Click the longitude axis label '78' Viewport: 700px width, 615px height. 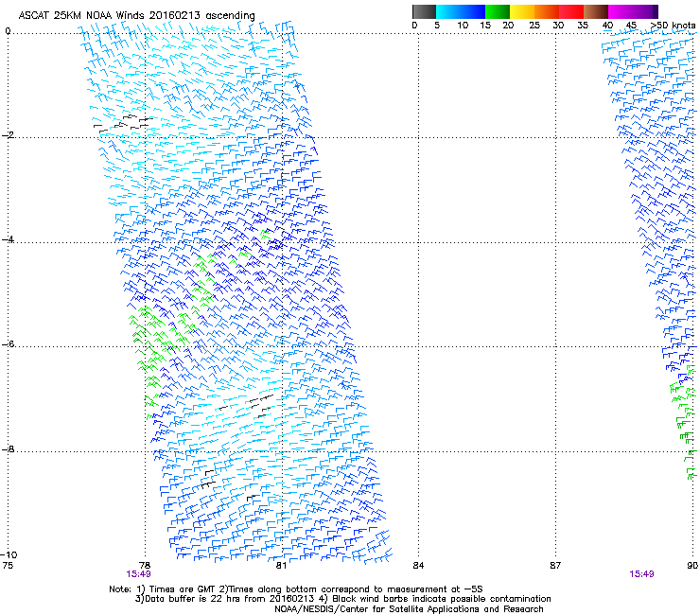(144, 566)
